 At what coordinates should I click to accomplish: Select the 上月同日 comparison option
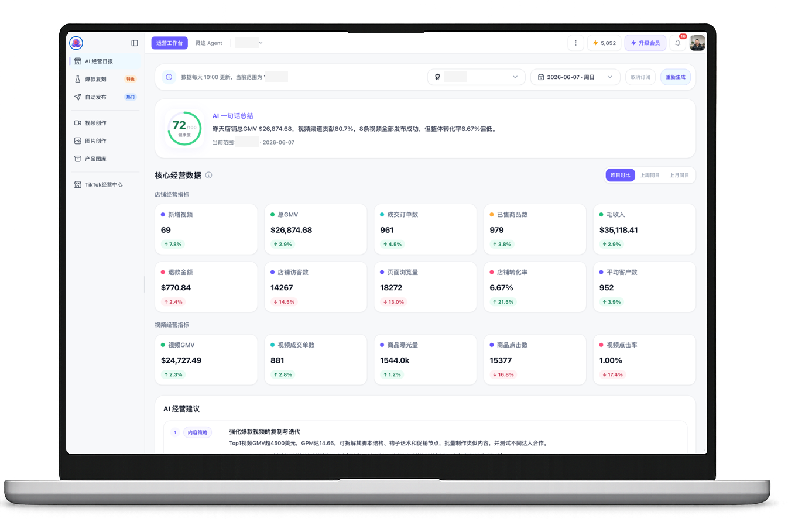[x=679, y=175]
